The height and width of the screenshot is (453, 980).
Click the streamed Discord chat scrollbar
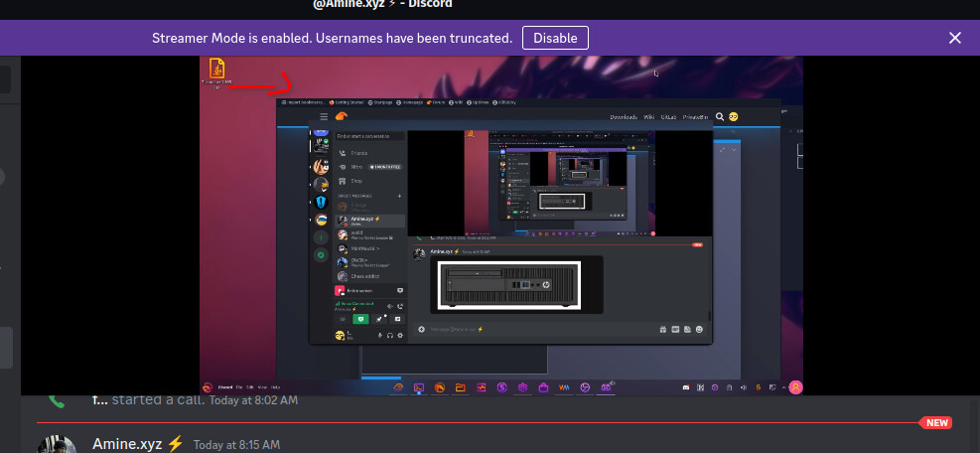click(x=709, y=316)
